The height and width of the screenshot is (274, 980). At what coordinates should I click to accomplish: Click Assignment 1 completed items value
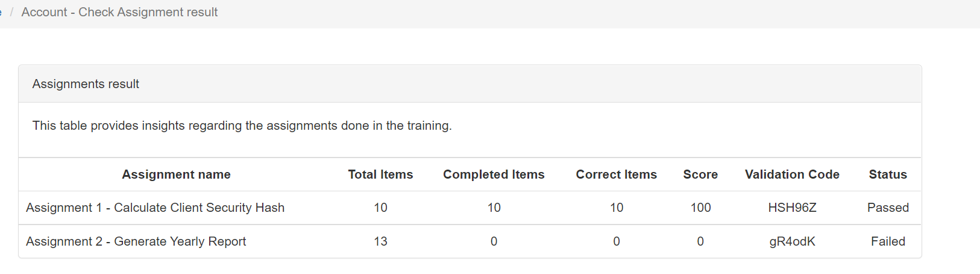coord(494,208)
